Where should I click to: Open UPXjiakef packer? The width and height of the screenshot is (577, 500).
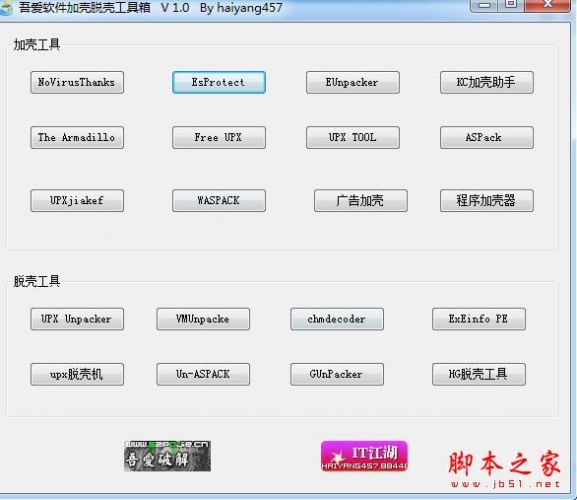[x=77, y=201]
